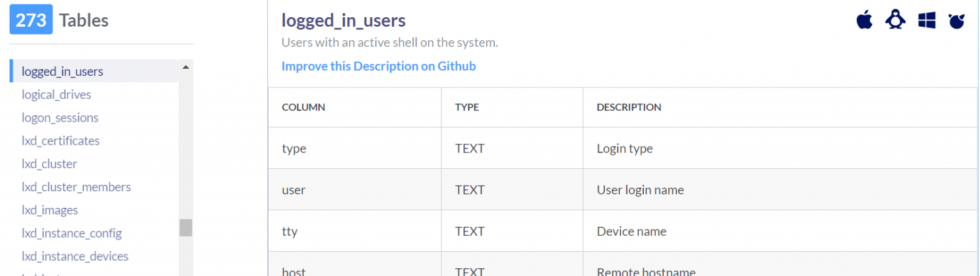Select logged_in_users in the tables list
980x276 pixels.
point(63,71)
